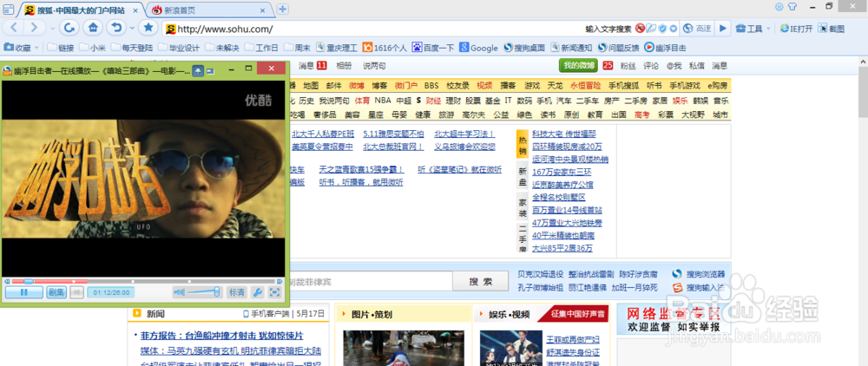868x366 pixels.
Task: Go to the home page via house icon
Action: (93, 28)
